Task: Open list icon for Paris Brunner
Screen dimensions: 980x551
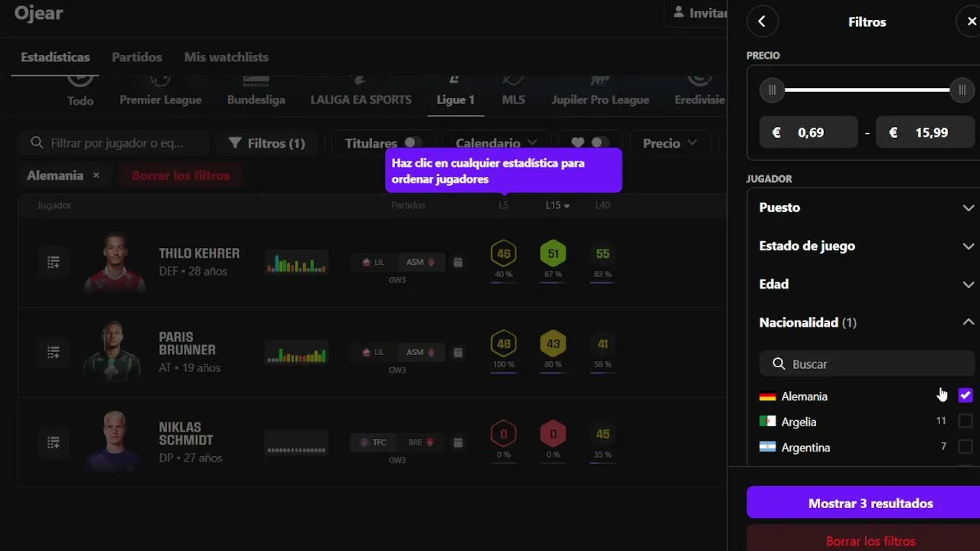Action: [54, 352]
